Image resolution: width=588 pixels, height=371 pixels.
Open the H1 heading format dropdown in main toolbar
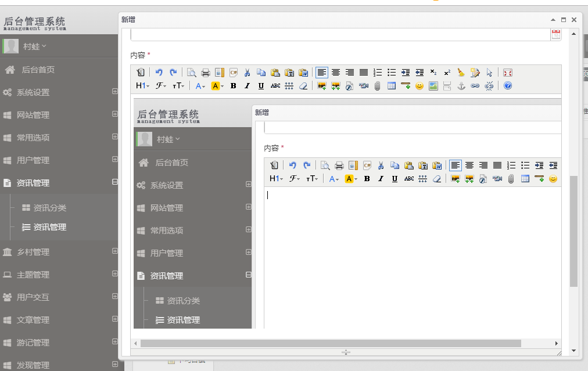(142, 86)
